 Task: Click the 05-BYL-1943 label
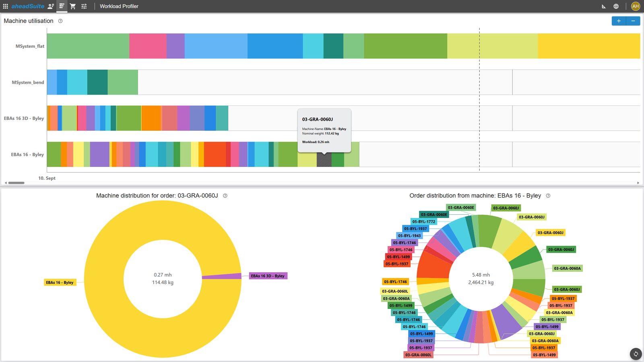409,236
